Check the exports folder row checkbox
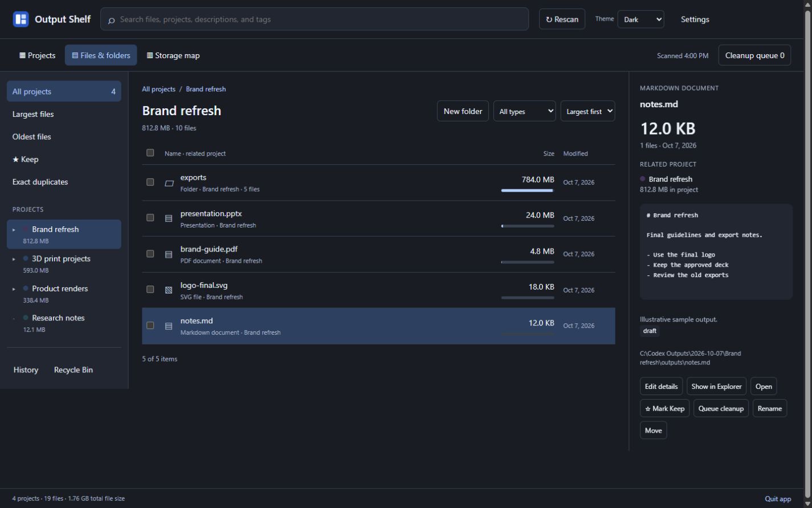The image size is (812, 508). 150,182
